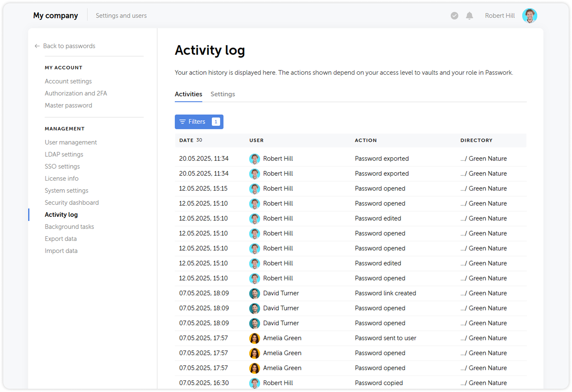This screenshot has width=572, height=392.
Task: Navigate to the Security dashboard
Action: click(72, 202)
